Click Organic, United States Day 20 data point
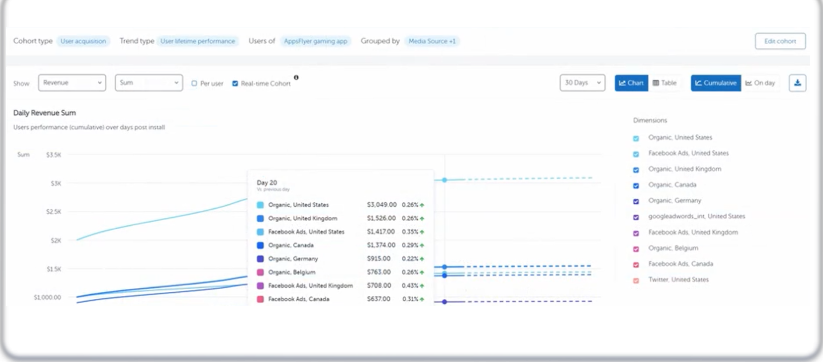The image size is (823, 362). tap(445, 180)
